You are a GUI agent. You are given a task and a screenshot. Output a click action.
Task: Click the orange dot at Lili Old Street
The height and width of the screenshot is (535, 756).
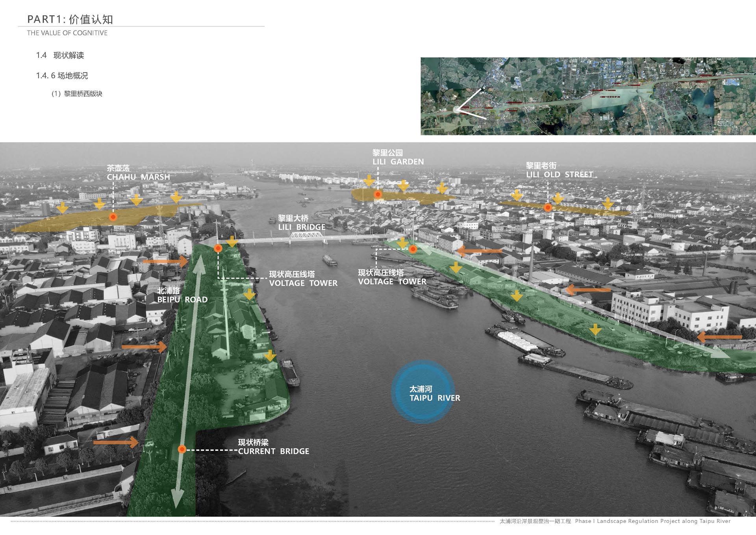547,208
